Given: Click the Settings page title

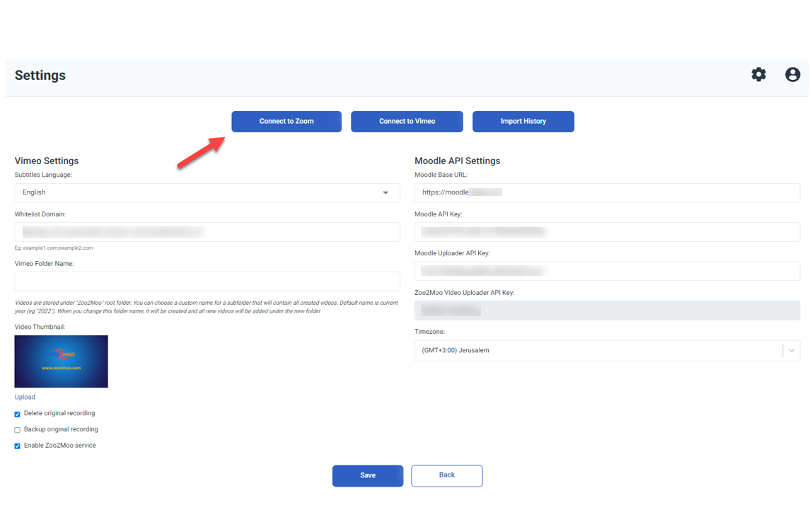Looking at the screenshot, I should (40, 75).
